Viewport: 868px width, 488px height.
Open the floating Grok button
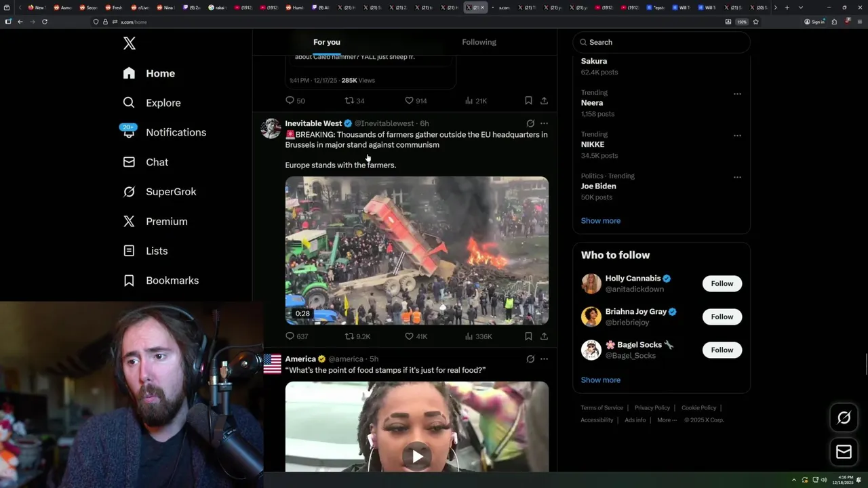(x=844, y=418)
